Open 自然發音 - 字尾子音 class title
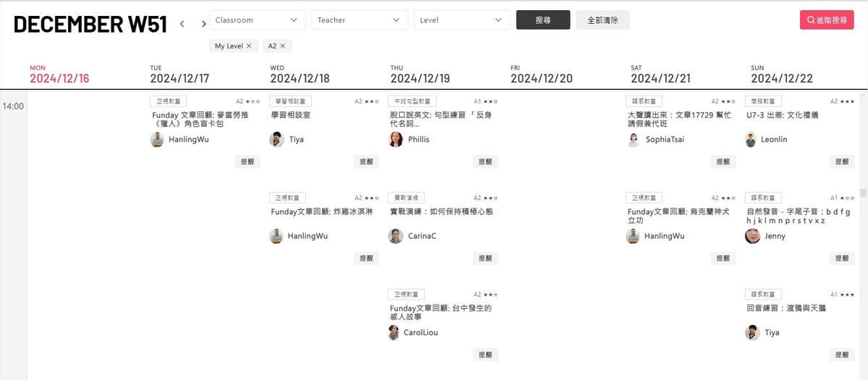This screenshot has width=868, height=380. (x=799, y=216)
